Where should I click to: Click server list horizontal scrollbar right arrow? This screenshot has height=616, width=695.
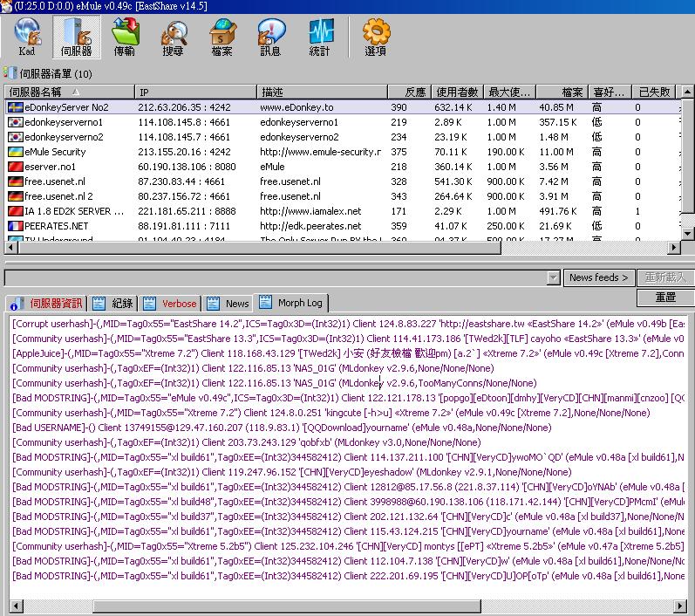[674, 248]
